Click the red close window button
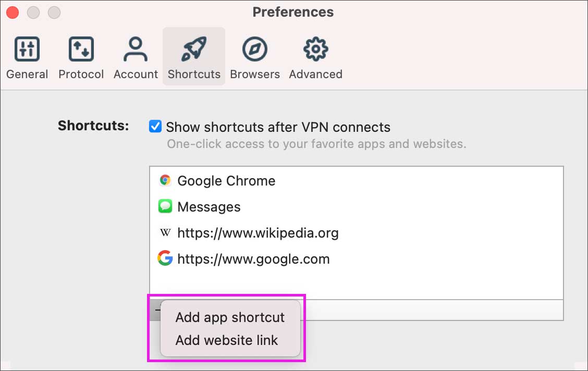588x371 pixels. (x=13, y=13)
